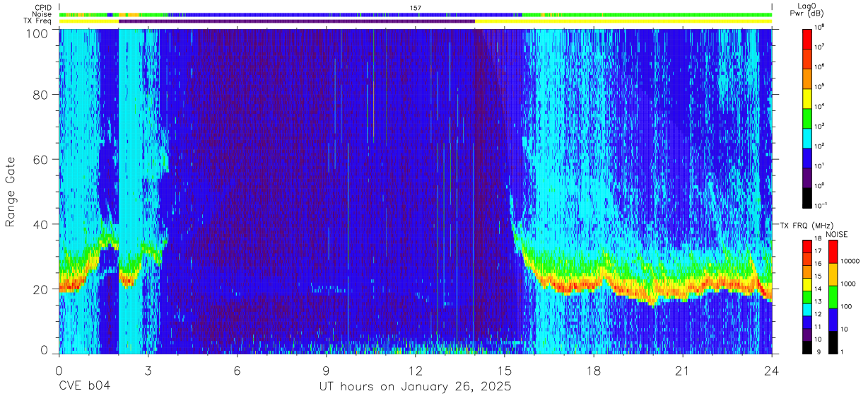Click the 17 tick on the TX FRQ legend
Screen dimensions: 868x401
tap(819, 251)
